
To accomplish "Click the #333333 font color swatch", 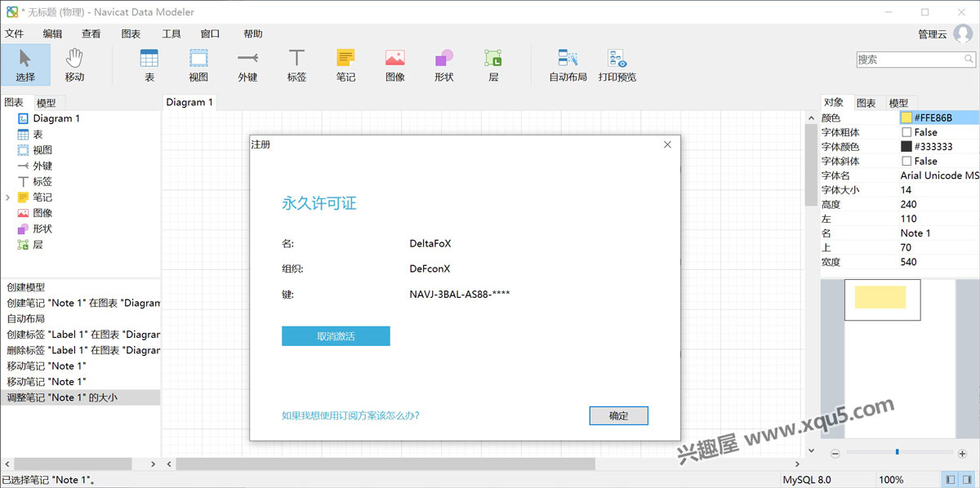I will (x=906, y=147).
